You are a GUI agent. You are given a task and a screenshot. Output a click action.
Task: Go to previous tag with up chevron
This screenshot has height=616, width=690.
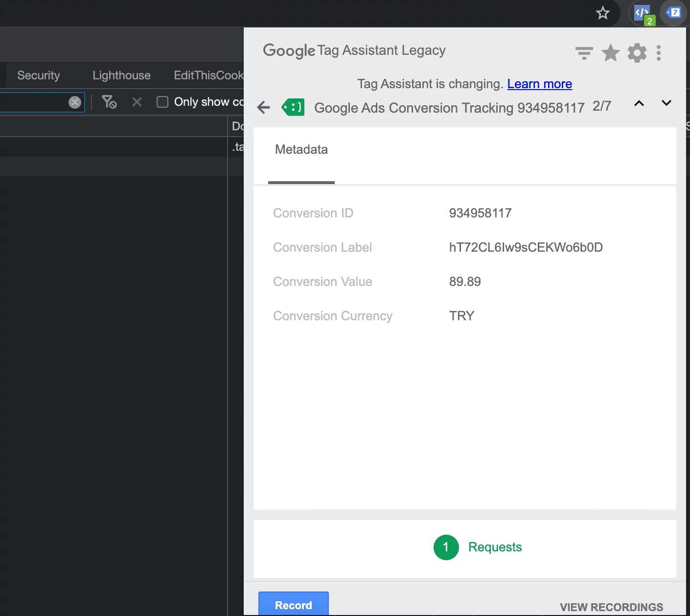tap(639, 103)
